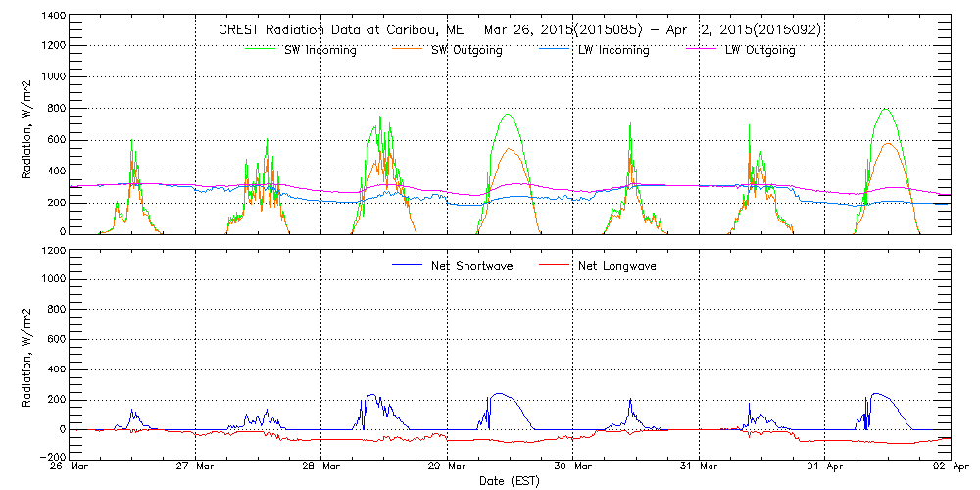Click the CREST Radiation Data chart title
The image size is (980, 490).
(519, 30)
